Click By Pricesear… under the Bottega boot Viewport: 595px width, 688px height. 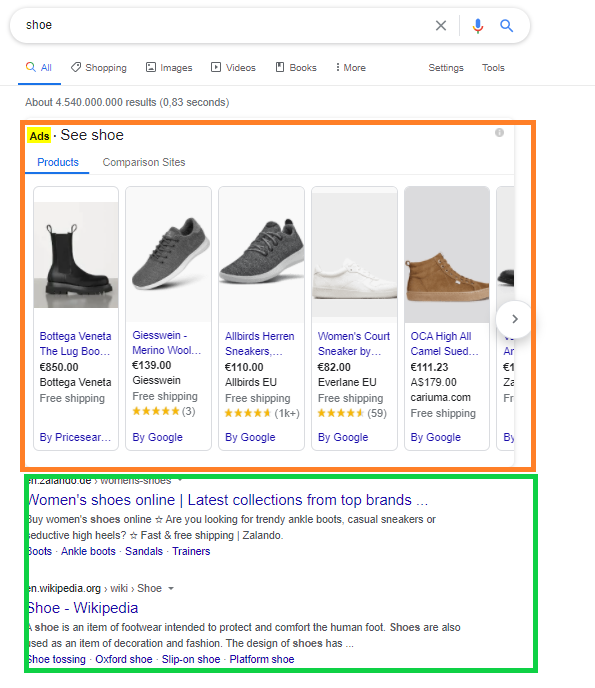click(x=75, y=437)
